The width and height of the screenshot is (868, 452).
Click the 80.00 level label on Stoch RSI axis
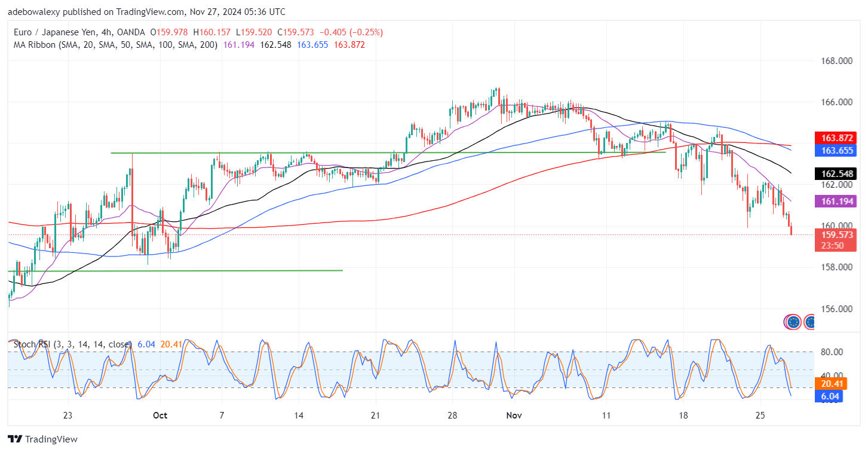831,352
